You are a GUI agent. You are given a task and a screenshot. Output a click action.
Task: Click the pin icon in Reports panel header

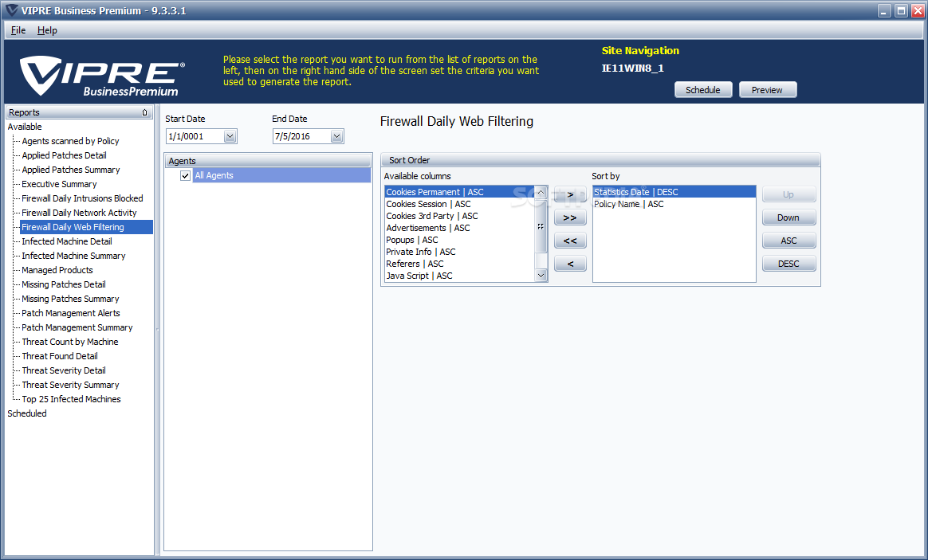tap(144, 112)
